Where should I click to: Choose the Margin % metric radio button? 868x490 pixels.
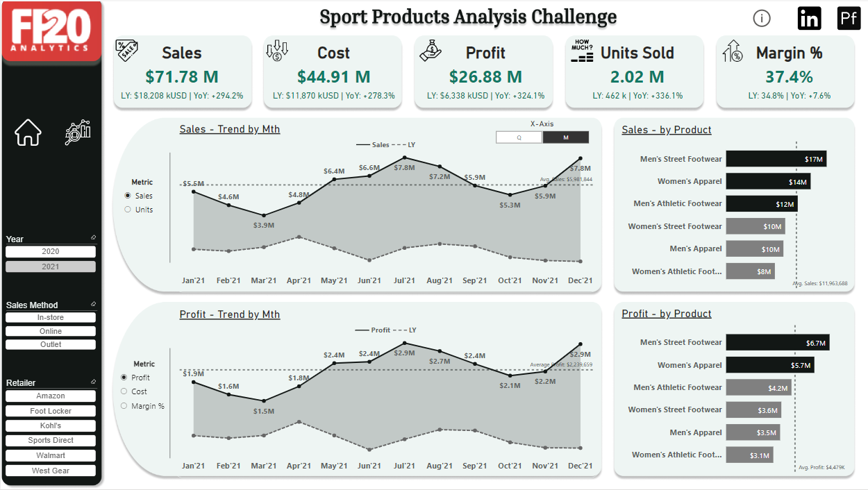tap(125, 406)
